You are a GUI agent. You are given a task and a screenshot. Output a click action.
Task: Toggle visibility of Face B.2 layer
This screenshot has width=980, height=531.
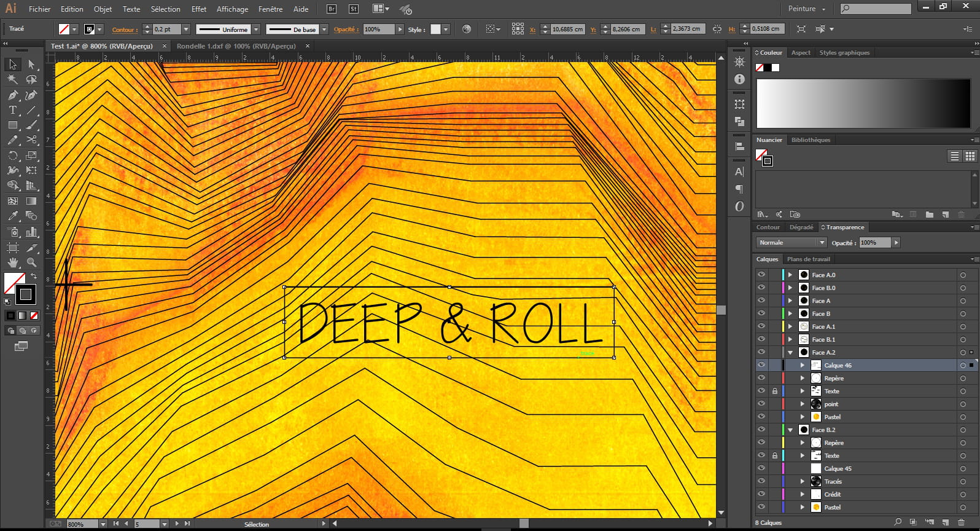[761, 430]
